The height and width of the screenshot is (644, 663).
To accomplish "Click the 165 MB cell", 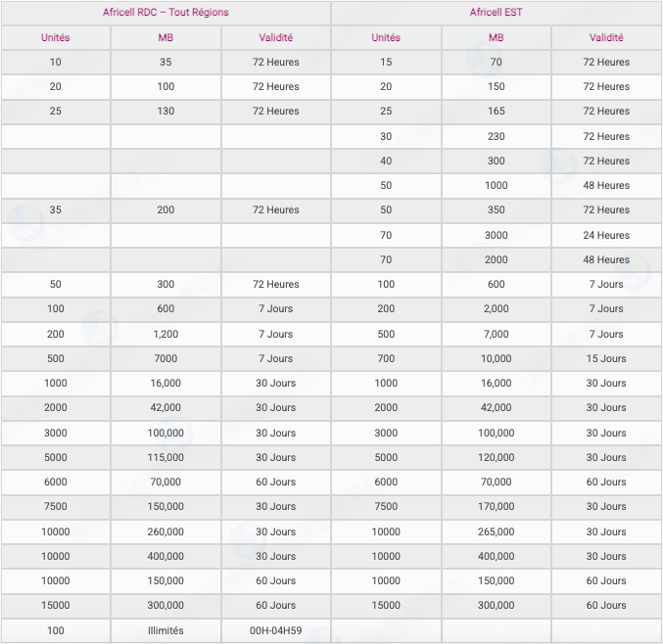I will 497,111.
